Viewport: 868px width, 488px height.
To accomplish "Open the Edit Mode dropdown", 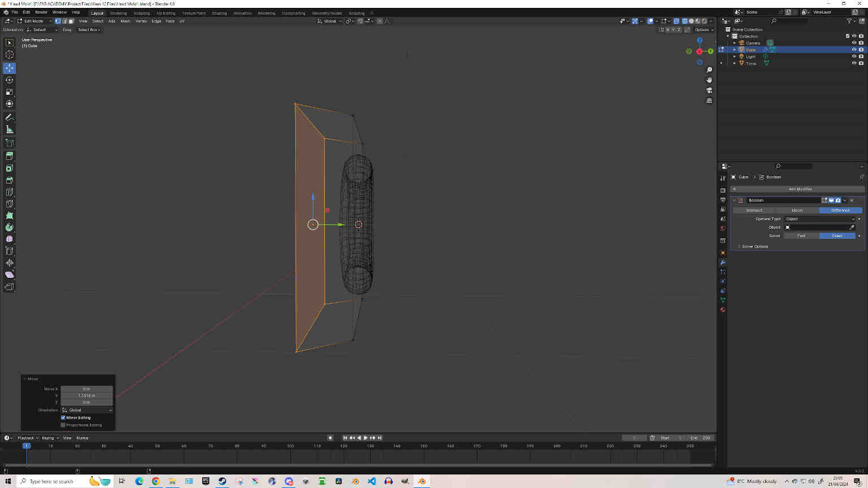I will point(34,21).
